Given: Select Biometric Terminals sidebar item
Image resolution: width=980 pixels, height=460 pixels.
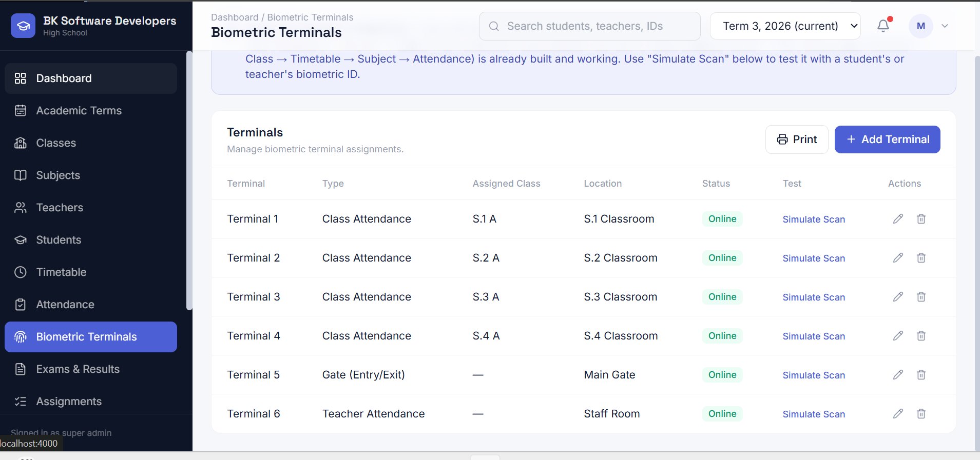Looking at the screenshot, I should (91, 337).
